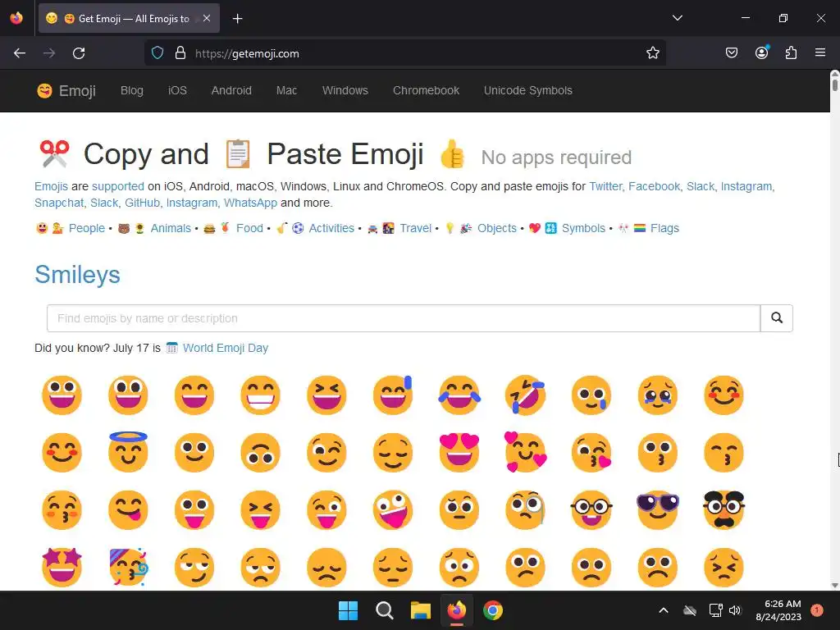Viewport: 840px width, 630px height.
Task: Open the iOS nav item
Action: tap(177, 90)
